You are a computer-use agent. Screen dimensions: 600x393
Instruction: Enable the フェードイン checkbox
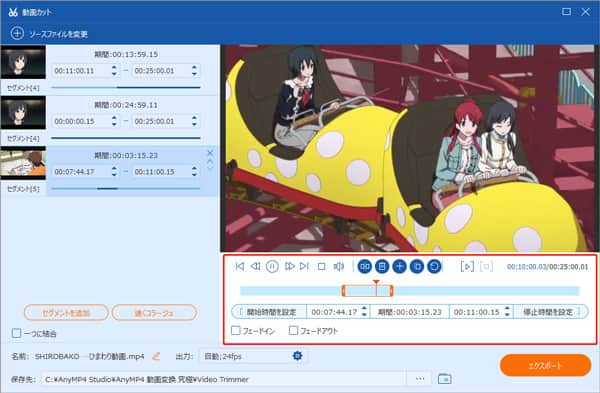[236, 330]
